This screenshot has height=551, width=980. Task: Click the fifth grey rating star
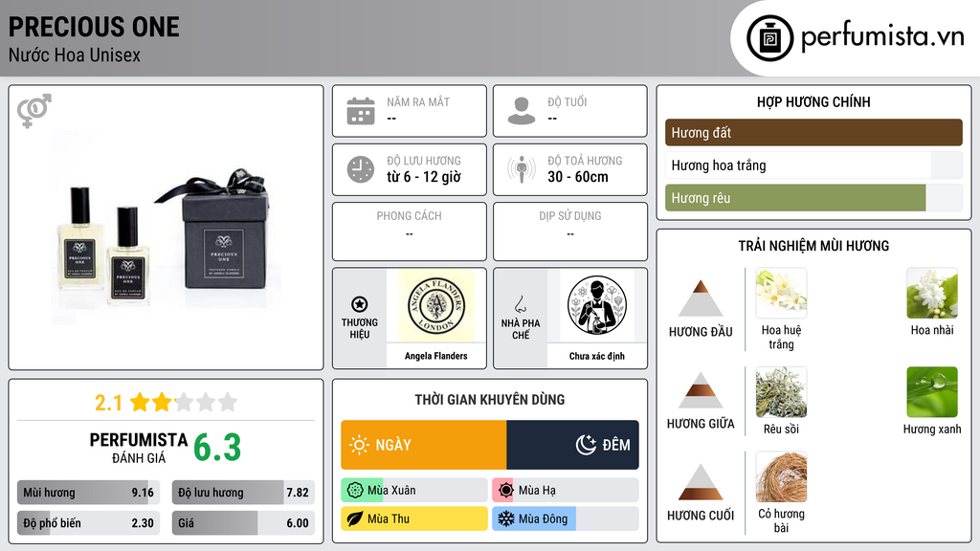coord(228,402)
